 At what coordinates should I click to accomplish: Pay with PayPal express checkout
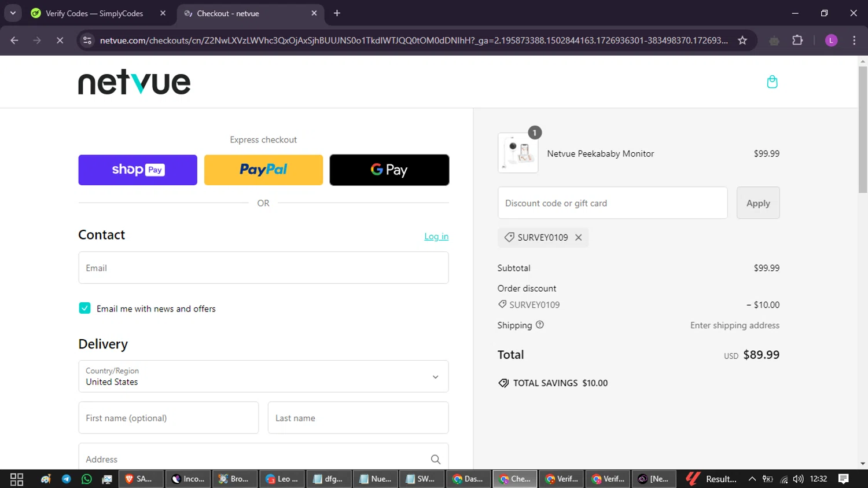point(263,170)
